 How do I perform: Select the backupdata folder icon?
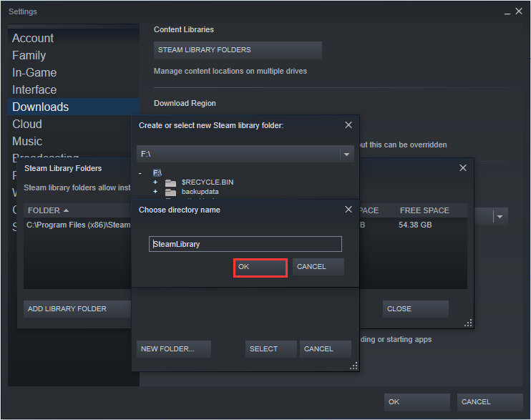[x=170, y=192]
